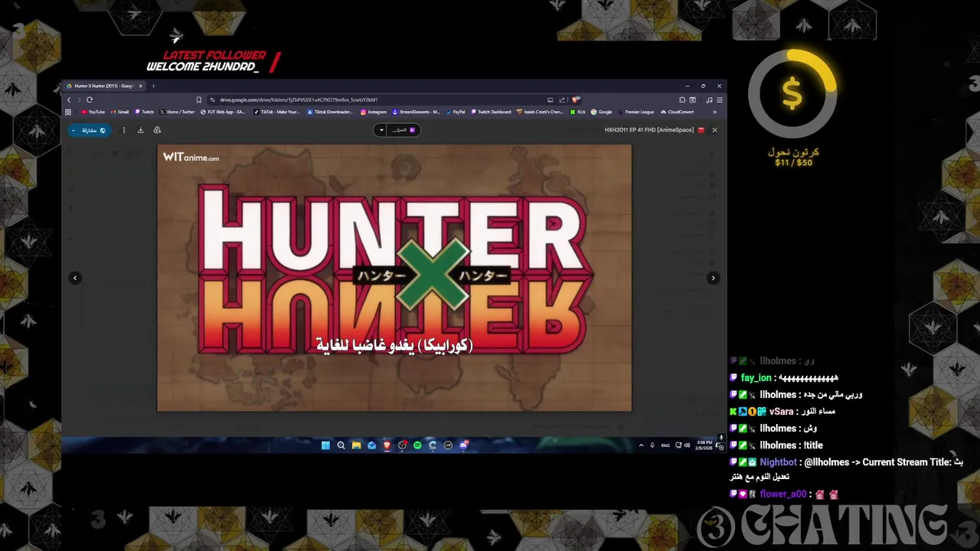Click the taskbar clock showing 3:56 PM

[704, 445]
